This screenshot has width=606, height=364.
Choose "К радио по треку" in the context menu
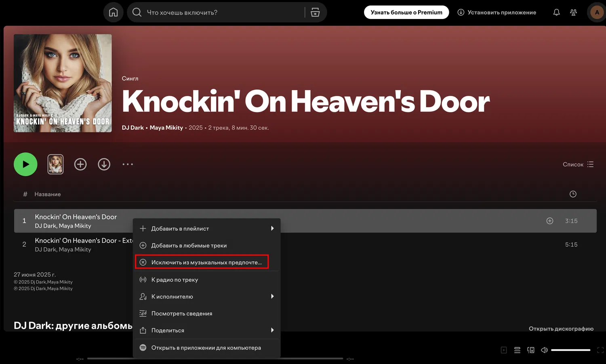pyautogui.click(x=207, y=280)
